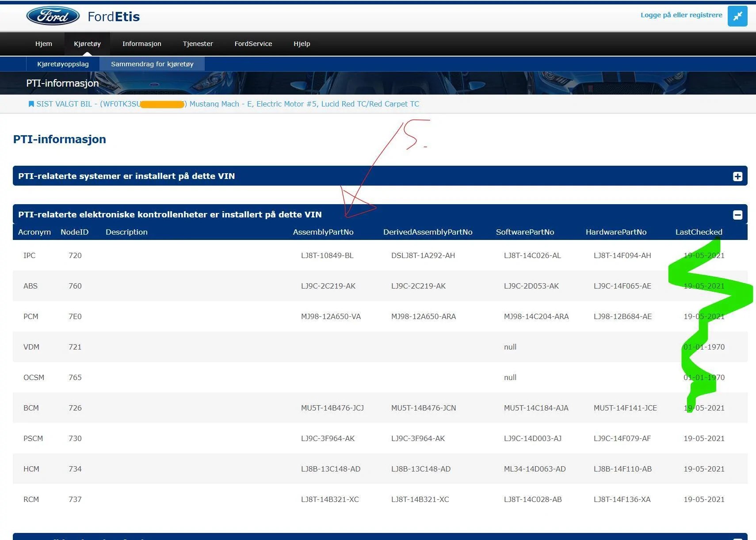The width and height of the screenshot is (756, 540).
Task: Open the Tjenester menu
Action: coord(198,44)
